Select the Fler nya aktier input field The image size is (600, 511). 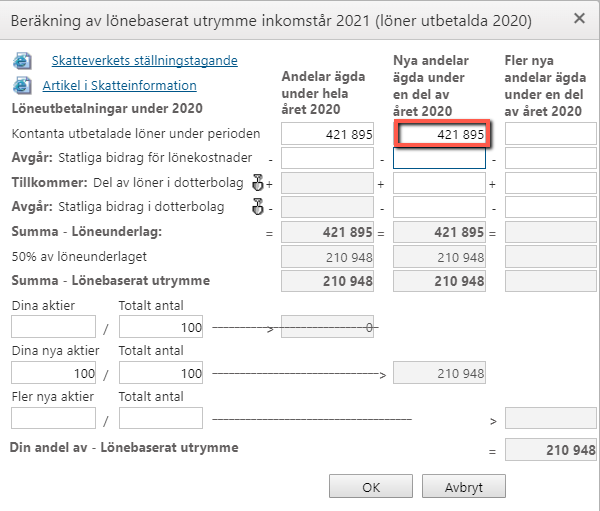[54, 418]
